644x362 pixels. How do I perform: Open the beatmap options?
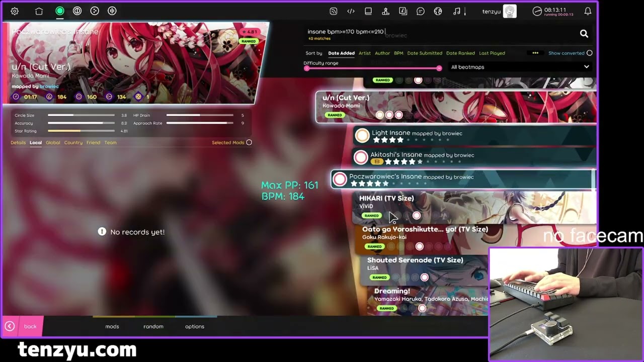(195, 326)
